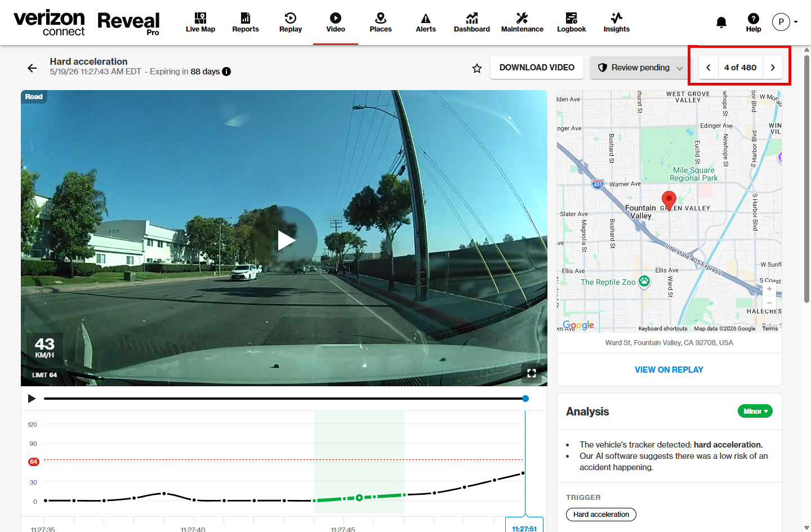Click the green highlighted event marker on graph
The image size is (811, 532).
[x=359, y=498]
